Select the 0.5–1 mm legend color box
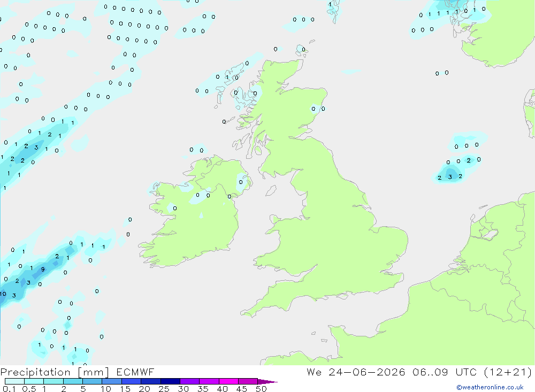This screenshot has height=392, width=535. coord(34,381)
